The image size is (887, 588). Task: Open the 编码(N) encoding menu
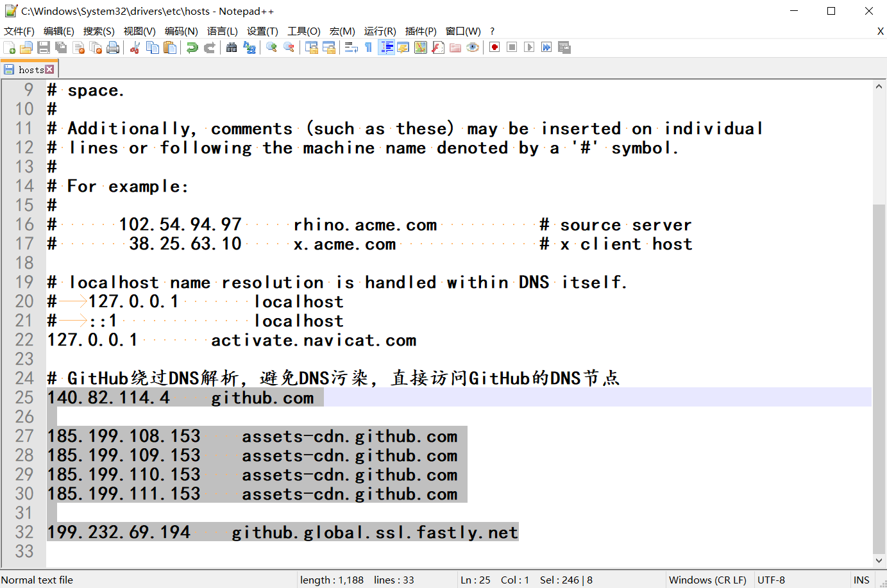click(181, 31)
